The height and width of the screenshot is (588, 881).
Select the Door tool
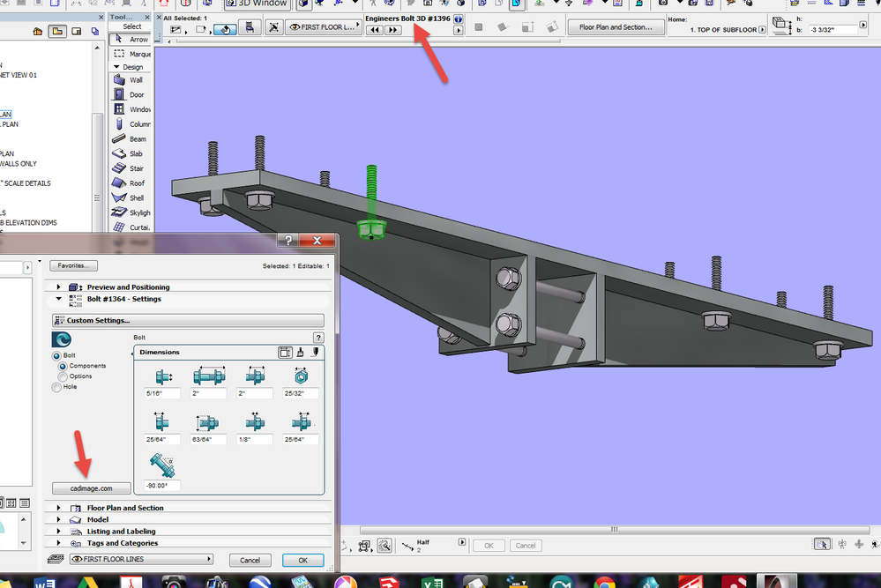pos(130,95)
